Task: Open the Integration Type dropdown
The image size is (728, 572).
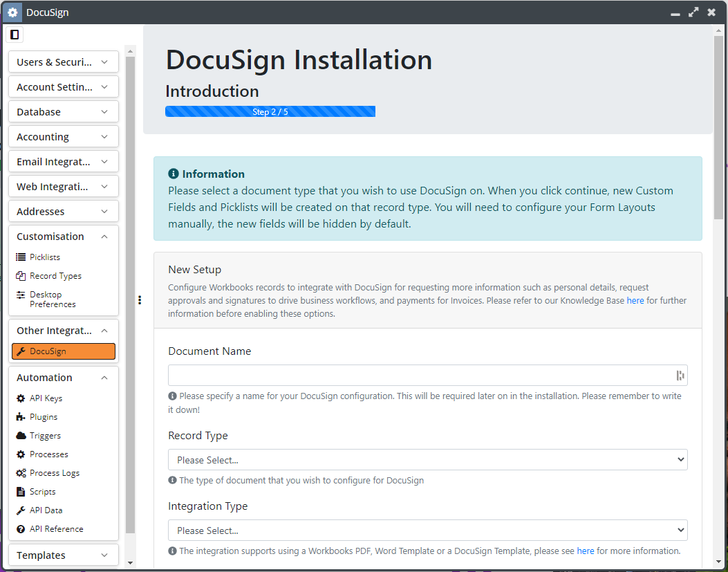Action: click(428, 531)
